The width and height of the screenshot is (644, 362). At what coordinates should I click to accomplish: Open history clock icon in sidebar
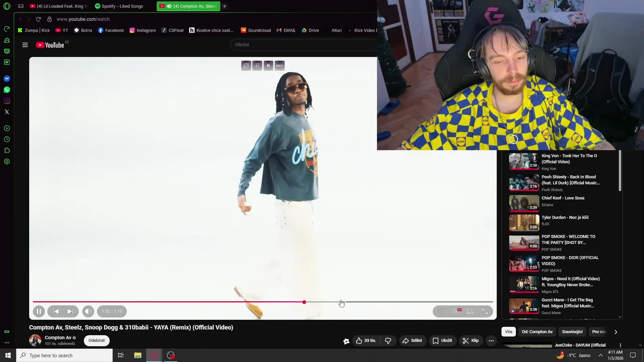pyautogui.click(x=7, y=139)
